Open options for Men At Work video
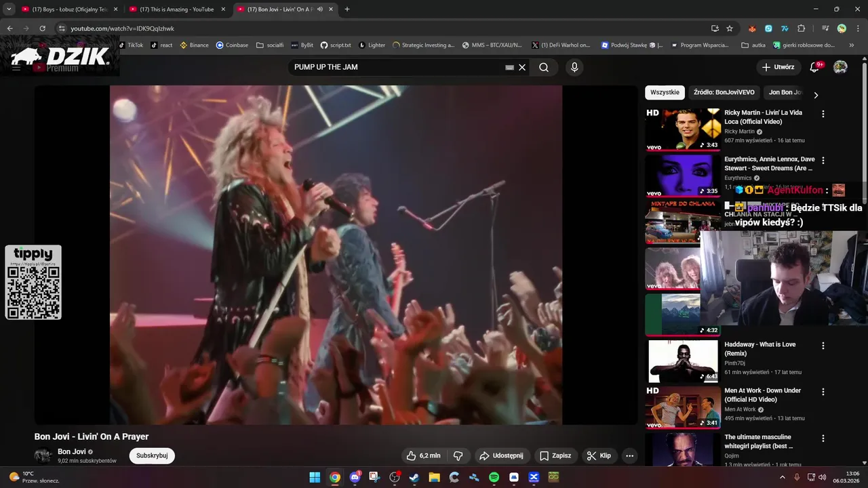868x488 pixels. 823,392
